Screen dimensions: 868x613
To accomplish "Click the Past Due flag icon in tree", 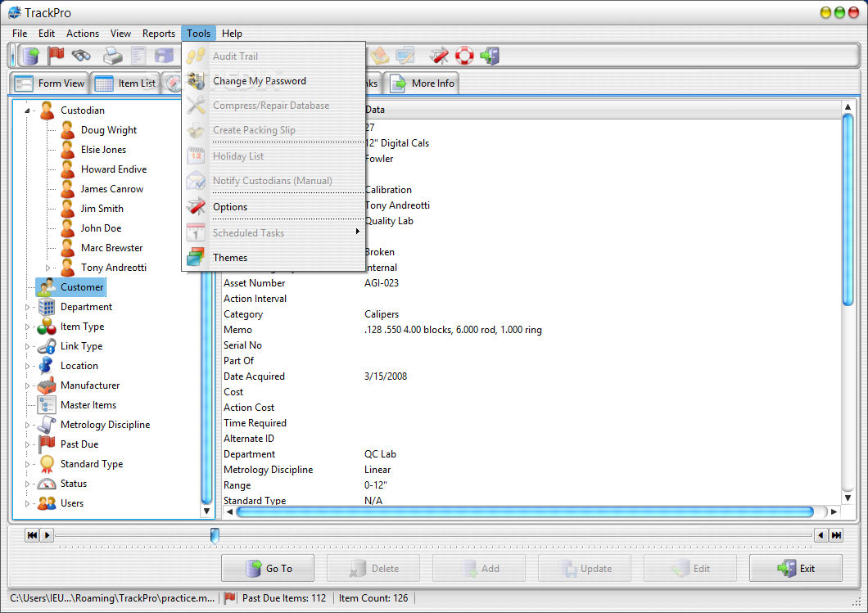I will (x=47, y=444).
